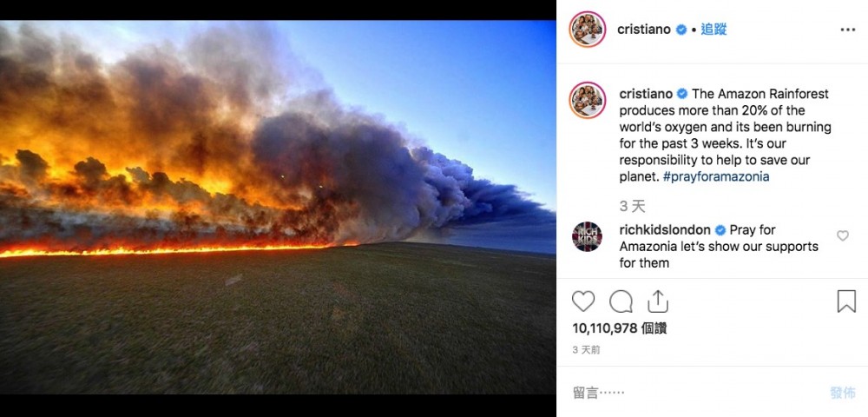The width and height of the screenshot is (868, 417).
Task: Open cristiano's avatar beside the caption
Action: point(588,100)
